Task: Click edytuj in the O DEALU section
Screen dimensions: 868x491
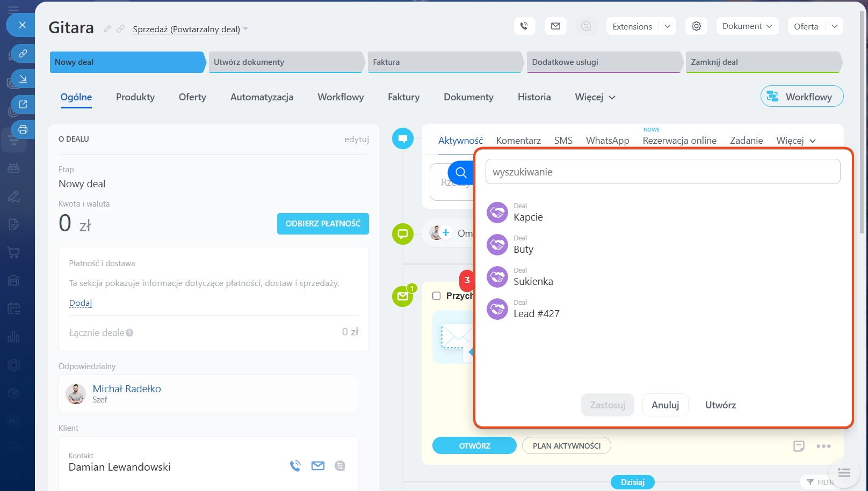Action: 357,140
